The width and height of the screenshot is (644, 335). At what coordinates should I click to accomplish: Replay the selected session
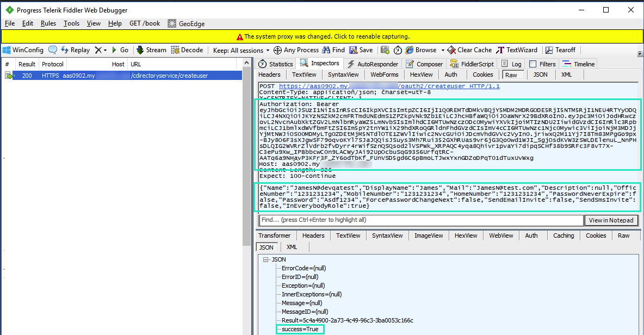pyautogui.click(x=76, y=50)
